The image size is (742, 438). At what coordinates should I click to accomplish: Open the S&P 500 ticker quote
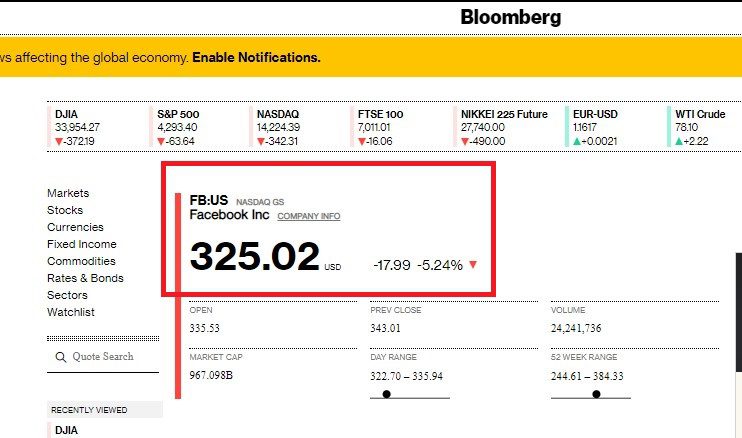pyautogui.click(x=178, y=127)
